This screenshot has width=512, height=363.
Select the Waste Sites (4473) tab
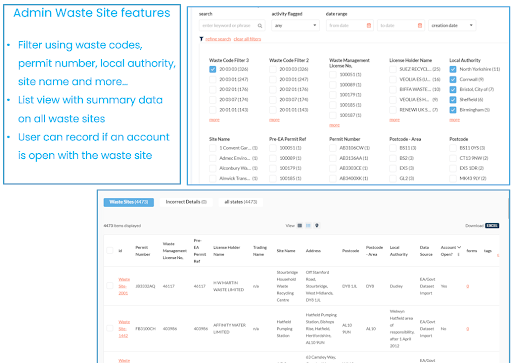tap(129, 202)
